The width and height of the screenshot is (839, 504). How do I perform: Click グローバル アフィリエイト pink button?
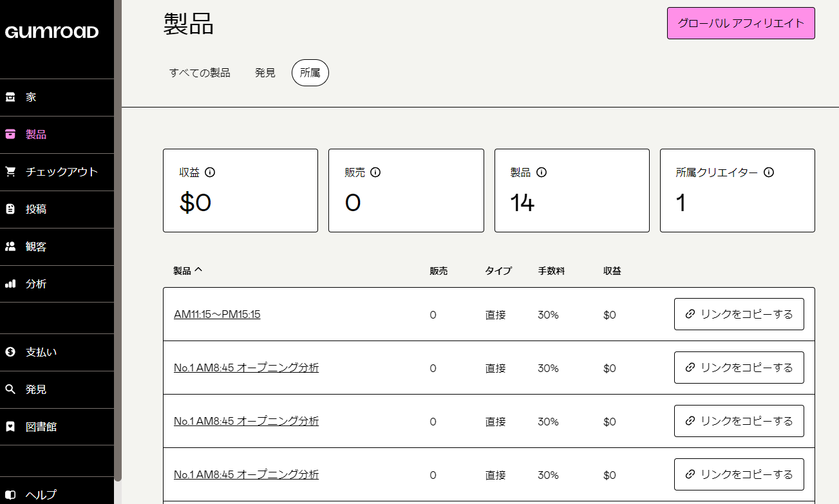coord(740,23)
